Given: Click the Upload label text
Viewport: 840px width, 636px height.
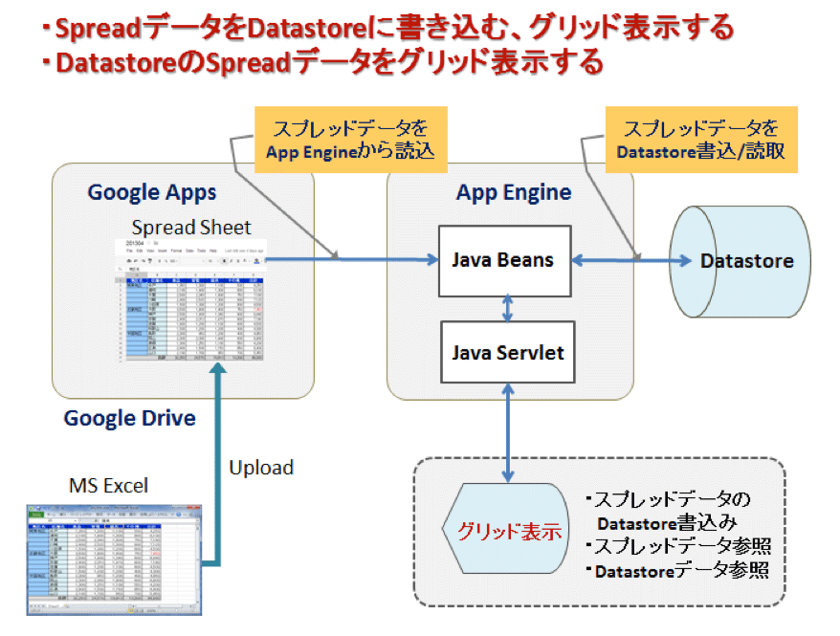Looking at the screenshot, I should coord(261,468).
